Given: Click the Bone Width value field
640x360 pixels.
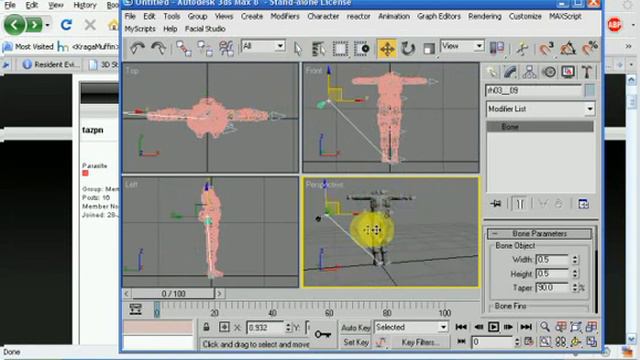Looking at the screenshot, I should pyautogui.click(x=552, y=260).
